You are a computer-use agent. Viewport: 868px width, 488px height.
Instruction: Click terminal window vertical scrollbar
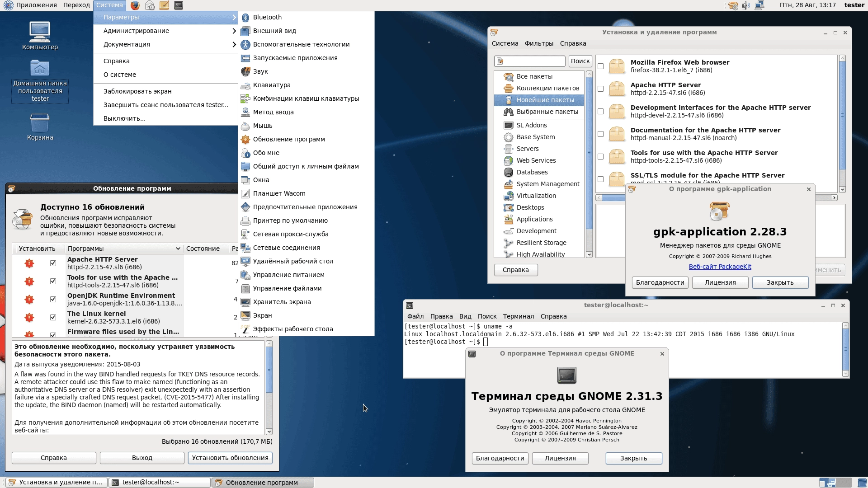pos(845,349)
